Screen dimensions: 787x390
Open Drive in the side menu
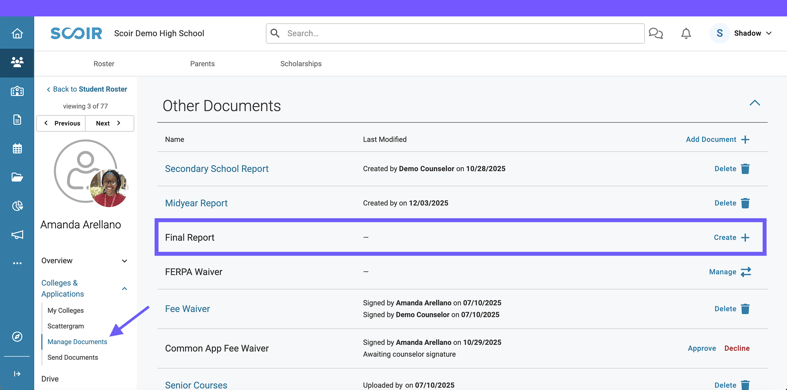pos(50,379)
